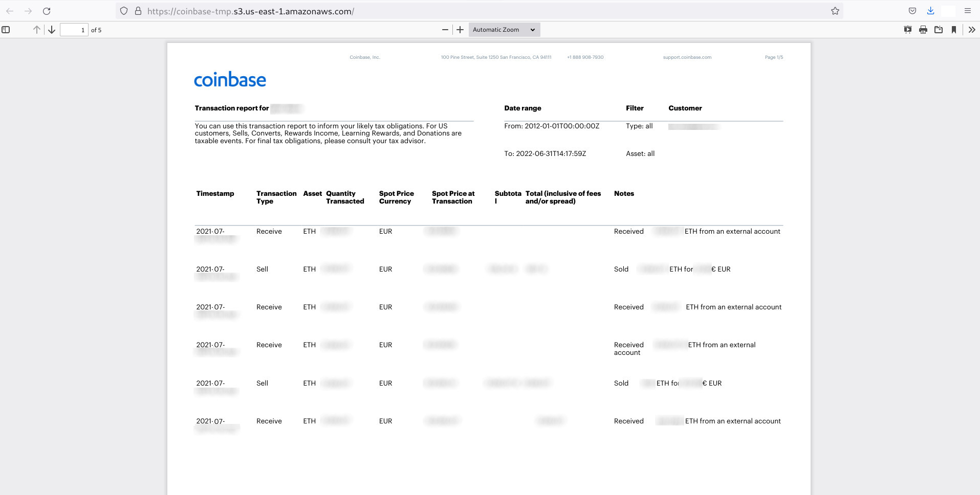The image size is (980, 495).
Task: Toggle the PDF sidebar
Action: pyautogui.click(x=6, y=30)
